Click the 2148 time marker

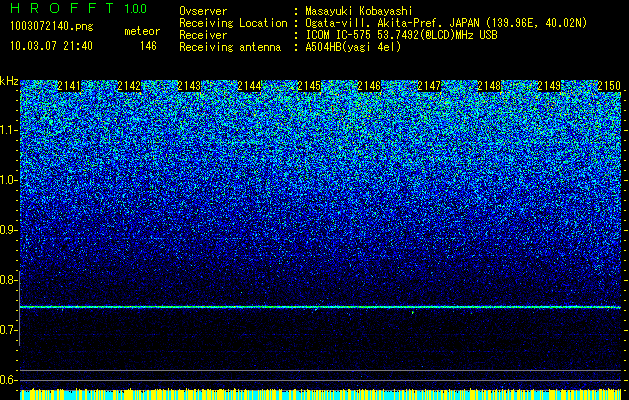click(489, 86)
